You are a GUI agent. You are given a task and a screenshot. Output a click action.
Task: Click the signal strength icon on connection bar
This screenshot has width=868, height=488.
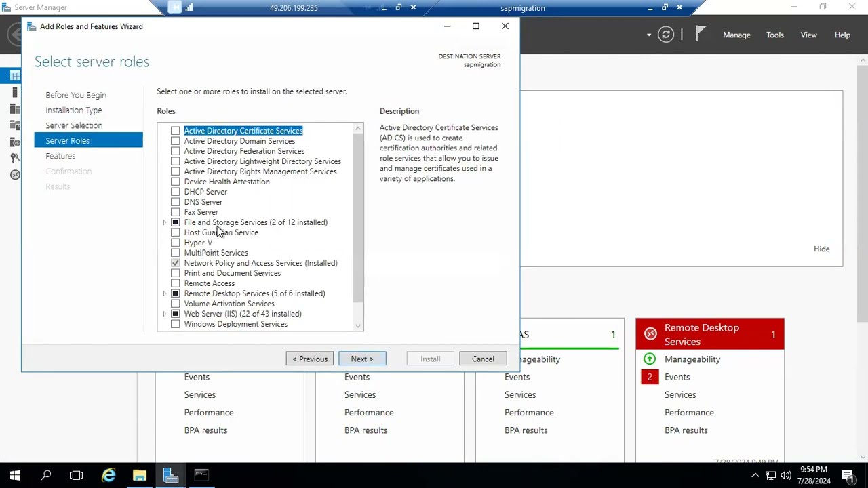(x=189, y=7)
